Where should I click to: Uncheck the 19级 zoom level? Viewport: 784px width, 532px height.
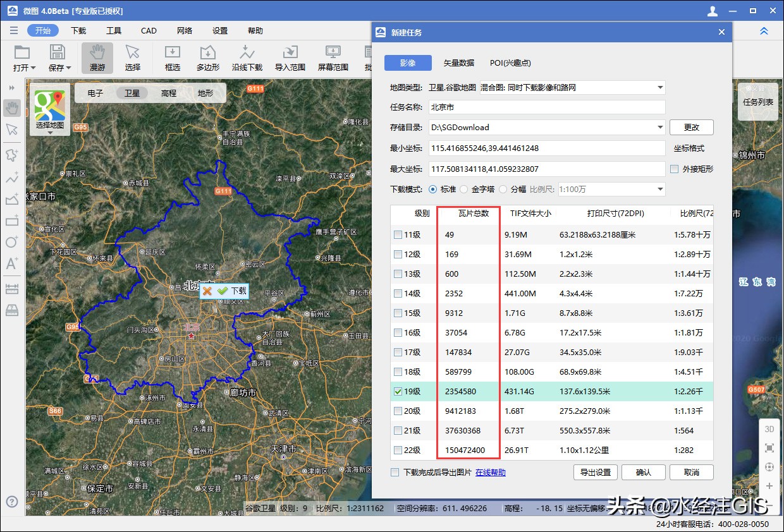[399, 392]
